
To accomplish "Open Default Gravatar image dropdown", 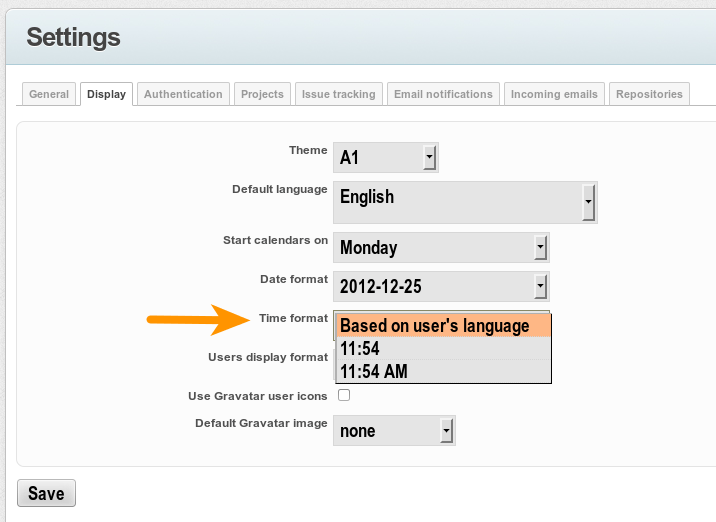I will tap(394, 430).
